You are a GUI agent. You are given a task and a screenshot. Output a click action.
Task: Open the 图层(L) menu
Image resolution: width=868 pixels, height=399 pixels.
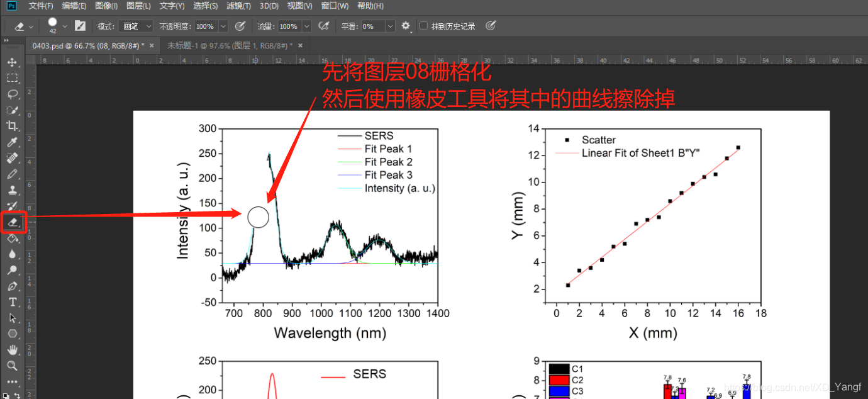(138, 6)
